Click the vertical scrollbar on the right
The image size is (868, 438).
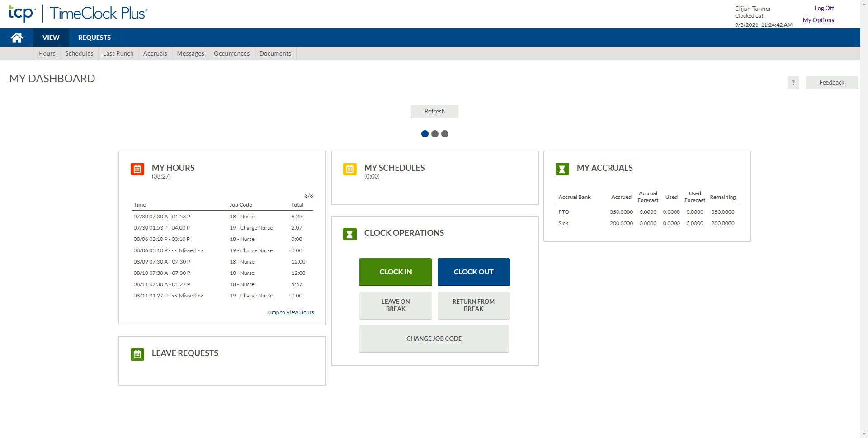tap(865, 219)
